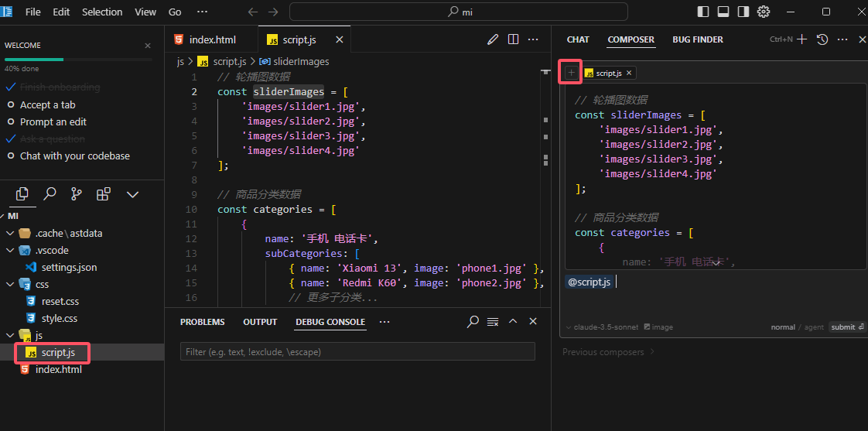Click the onboarding progress bar
Viewport: 868px width, 431px height.
78,60
